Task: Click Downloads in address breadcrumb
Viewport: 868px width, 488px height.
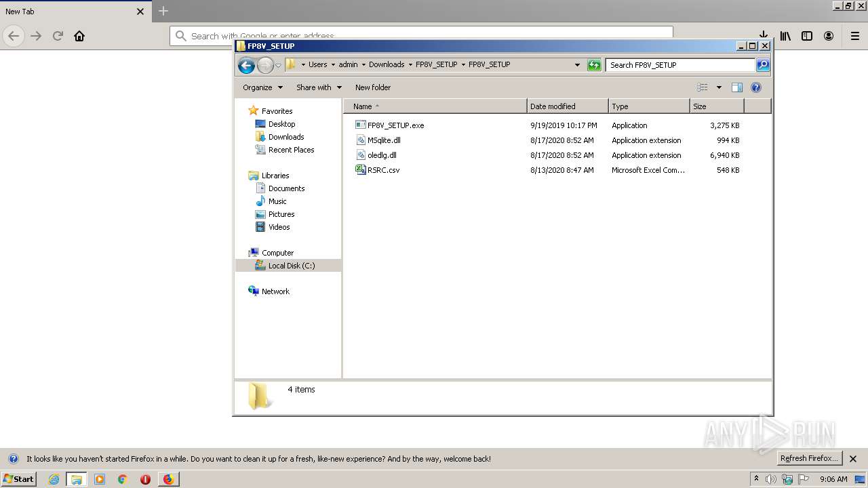Action: point(387,64)
